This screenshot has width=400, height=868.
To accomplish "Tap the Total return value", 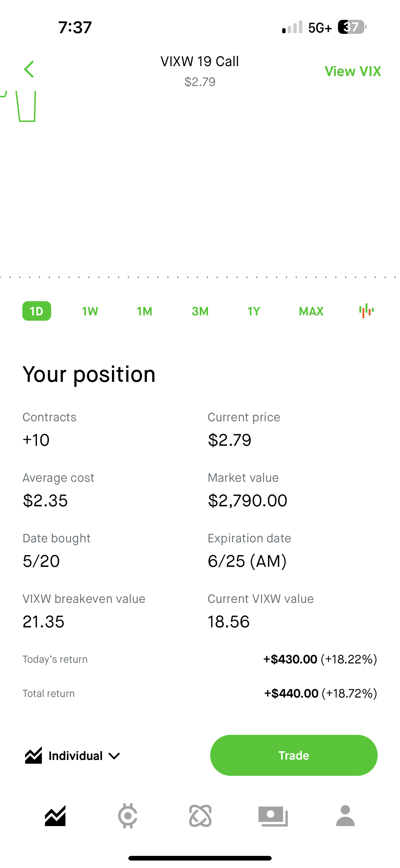I will tap(320, 694).
